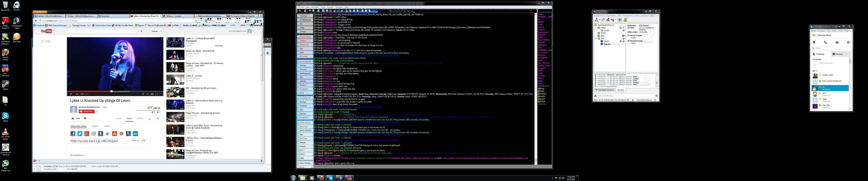This screenshot has width=868, height=181.
Task: Open VLC media player desktop shortcut
Action: coord(5,134)
